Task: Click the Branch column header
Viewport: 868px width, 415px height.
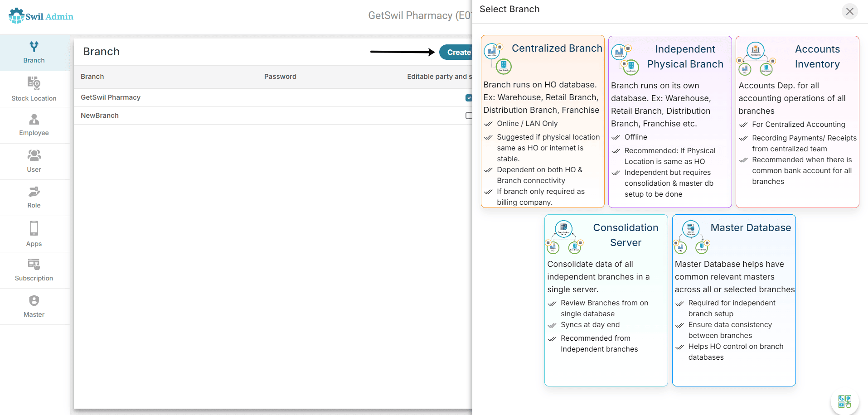Action: (92, 77)
